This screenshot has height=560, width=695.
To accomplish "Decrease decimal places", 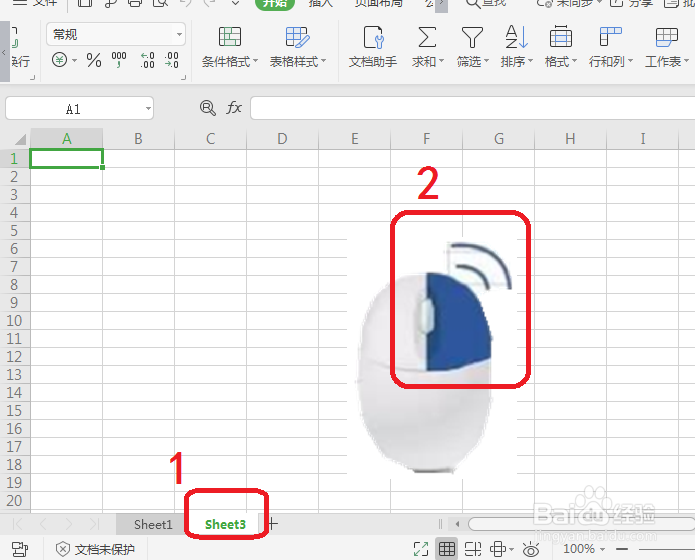I will click(x=172, y=60).
